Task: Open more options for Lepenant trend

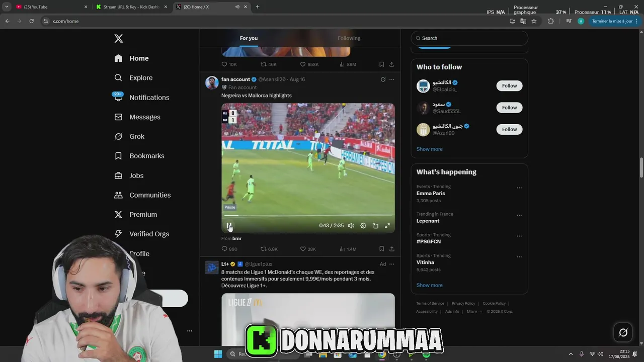Action: pos(519,215)
